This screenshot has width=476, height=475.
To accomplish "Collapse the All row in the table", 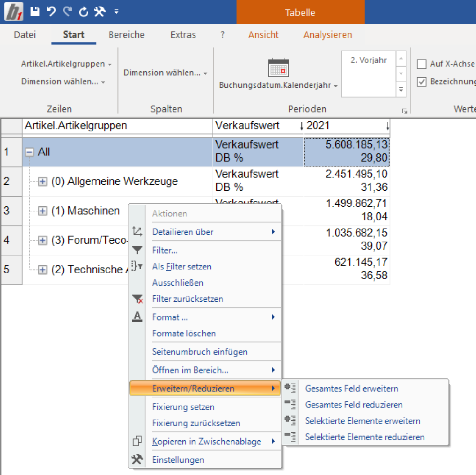I will [x=29, y=152].
